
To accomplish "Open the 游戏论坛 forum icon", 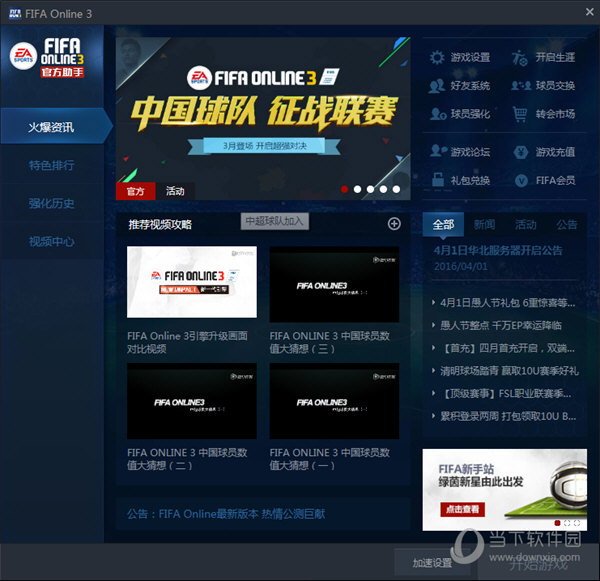I will pyautogui.click(x=438, y=151).
